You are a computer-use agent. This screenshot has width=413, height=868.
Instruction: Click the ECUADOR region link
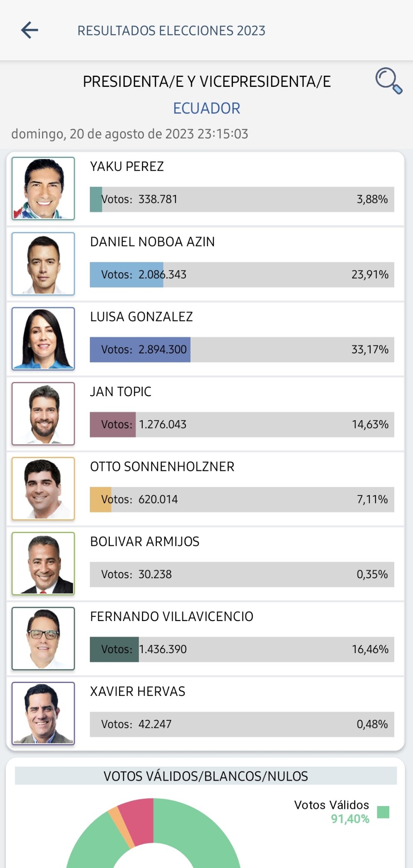207,108
